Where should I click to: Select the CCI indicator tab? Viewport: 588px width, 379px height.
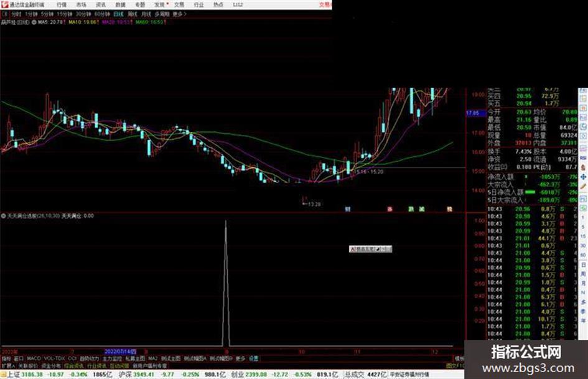click(72, 358)
